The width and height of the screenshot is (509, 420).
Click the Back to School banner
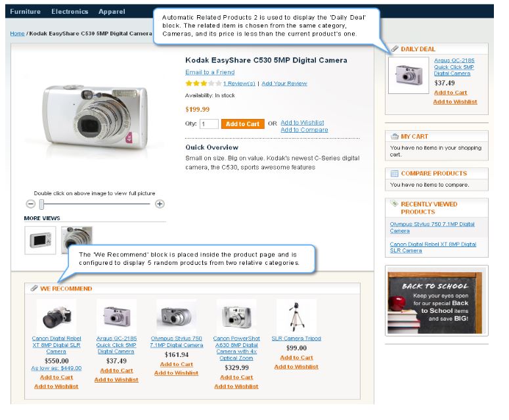(436, 301)
